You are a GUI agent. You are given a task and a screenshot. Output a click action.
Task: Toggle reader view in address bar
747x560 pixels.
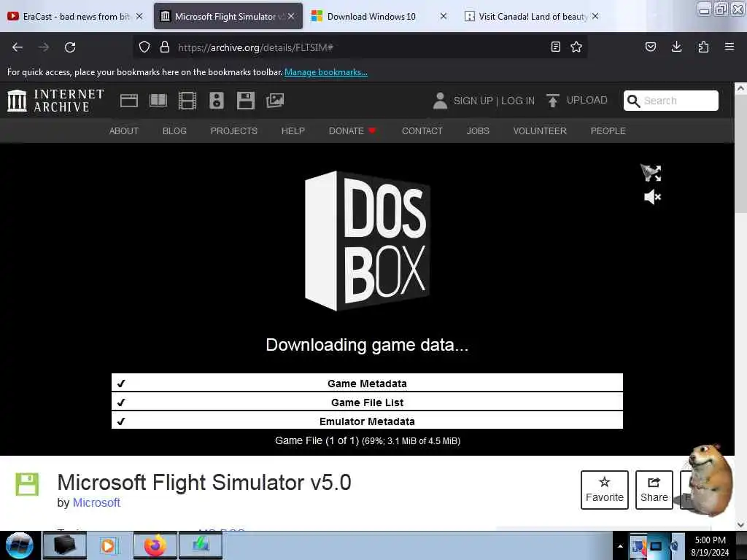[555, 47]
